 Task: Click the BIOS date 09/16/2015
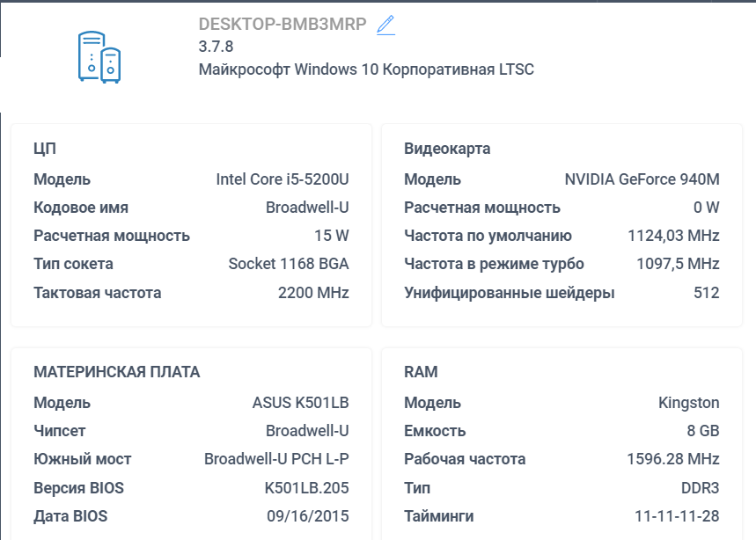308,516
